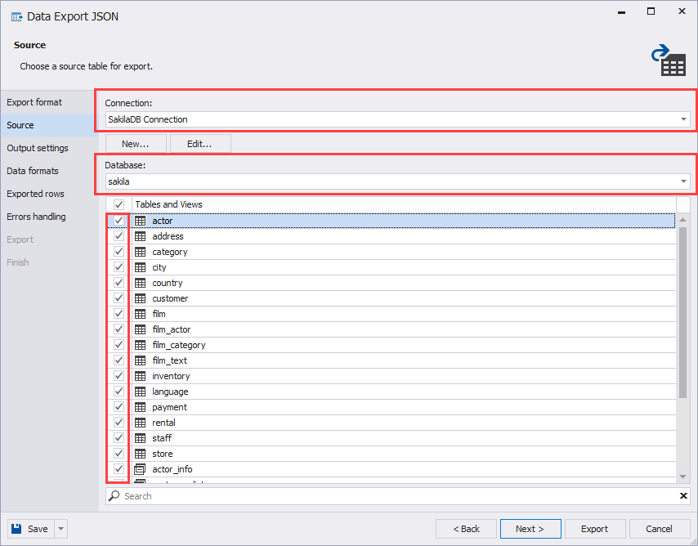Screen dimensions: 698x546
Task: Click the clear search X icon
Action: 684,496
